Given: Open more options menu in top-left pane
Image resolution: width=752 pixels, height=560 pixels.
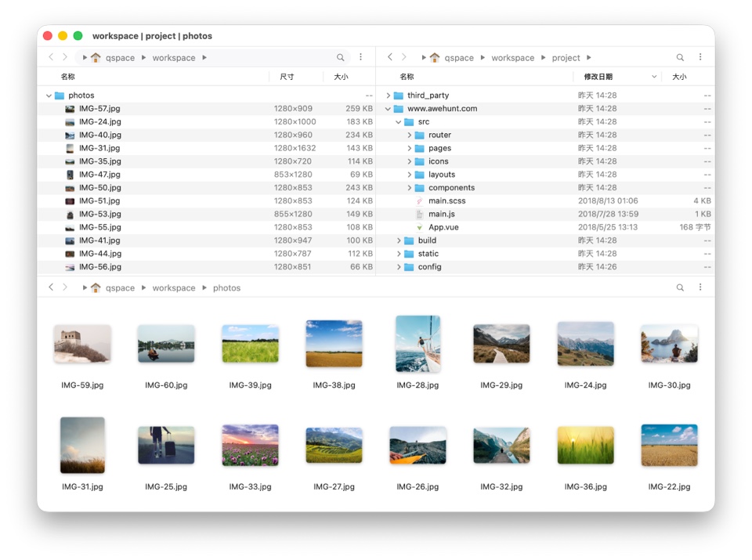Looking at the screenshot, I should pyautogui.click(x=360, y=57).
